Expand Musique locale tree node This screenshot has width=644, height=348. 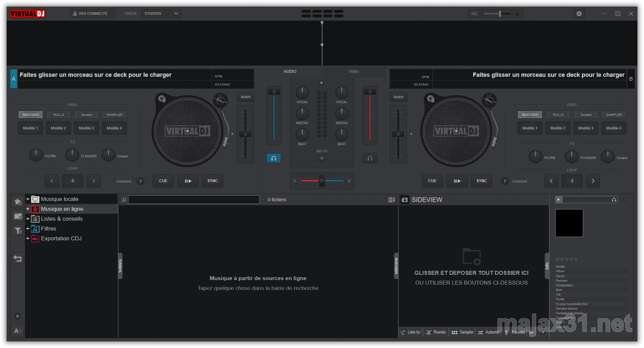click(x=28, y=199)
